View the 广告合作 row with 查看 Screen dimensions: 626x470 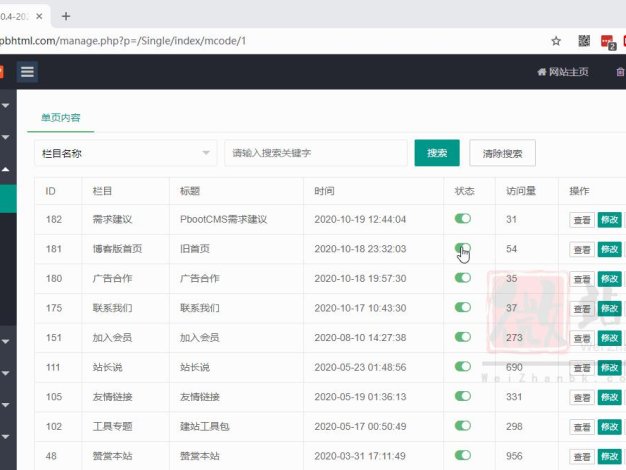tap(582, 279)
